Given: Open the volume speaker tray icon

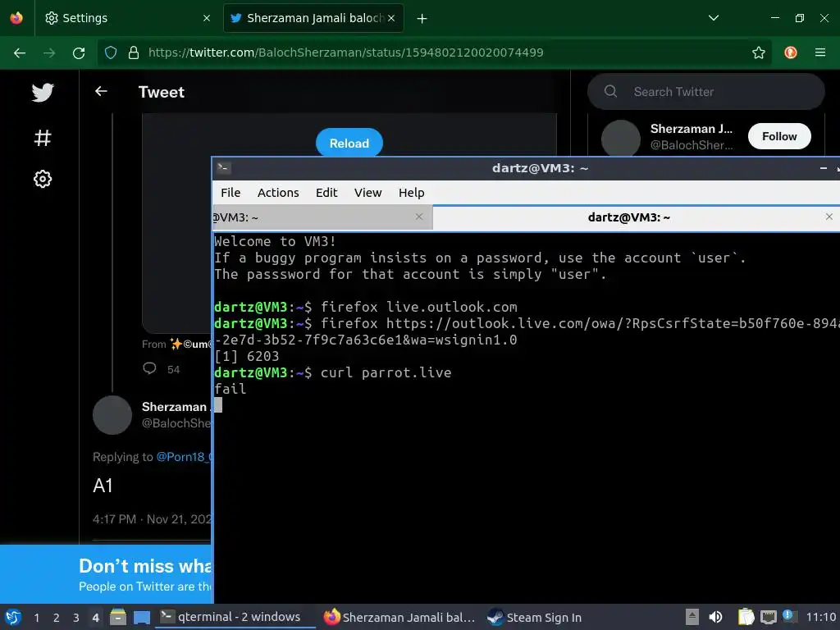Looking at the screenshot, I should click(x=715, y=617).
